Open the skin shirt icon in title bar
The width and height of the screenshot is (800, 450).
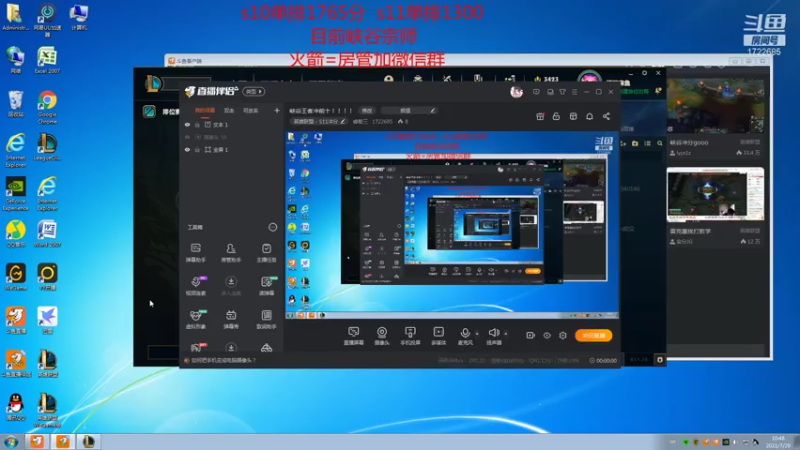[562, 92]
